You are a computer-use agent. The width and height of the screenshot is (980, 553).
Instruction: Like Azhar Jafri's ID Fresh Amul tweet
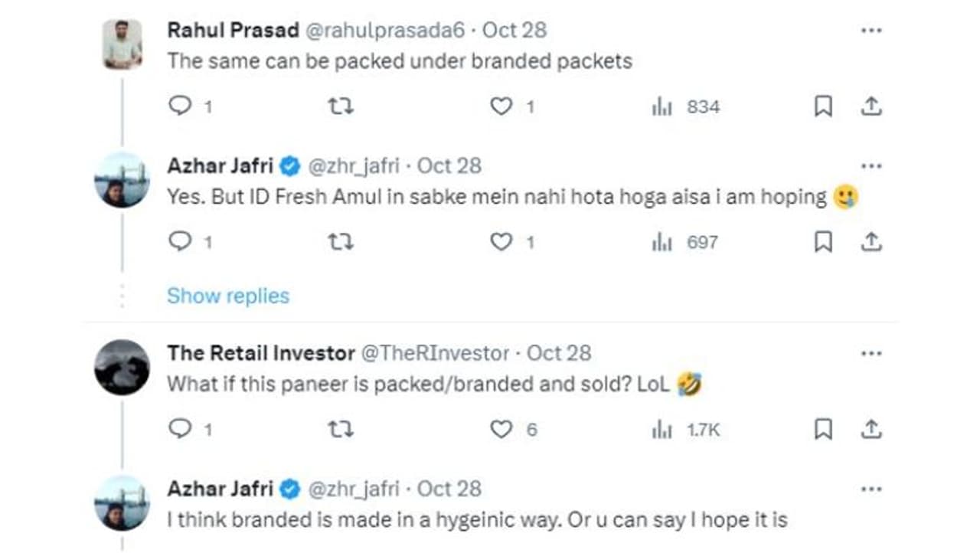click(x=501, y=242)
